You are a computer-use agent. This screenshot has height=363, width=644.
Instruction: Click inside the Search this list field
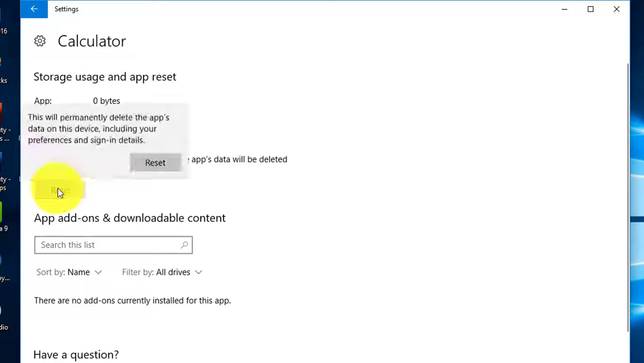pyautogui.click(x=108, y=245)
